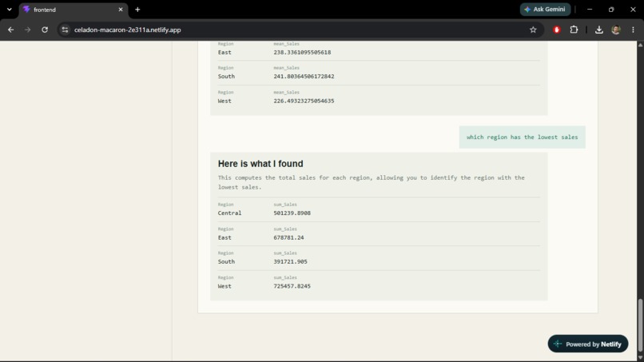Click the Ask Gemini button

(x=545, y=10)
